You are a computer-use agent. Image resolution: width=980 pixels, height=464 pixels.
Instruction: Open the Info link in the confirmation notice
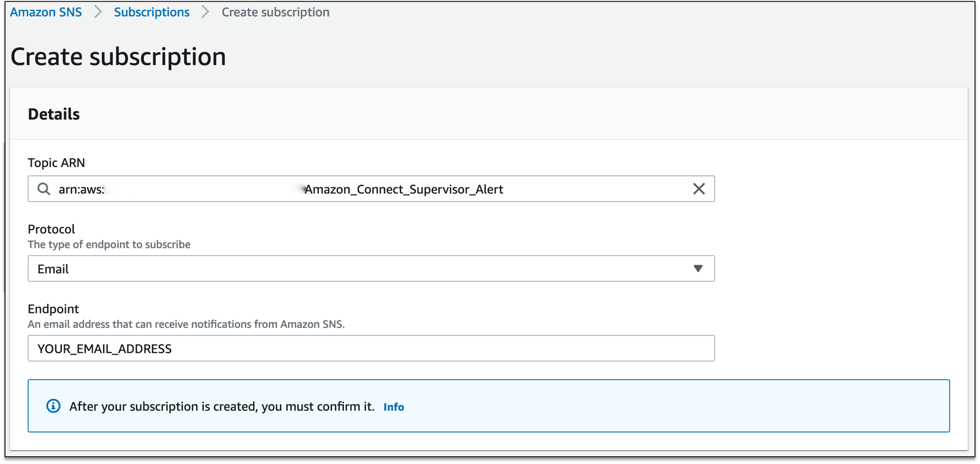(x=393, y=407)
